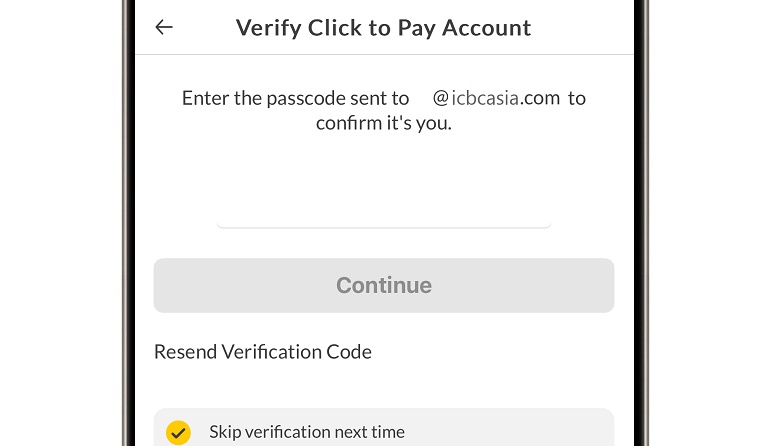Click the back arrow beside the page title
The width and height of the screenshot is (771, 446).
[164, 27]
